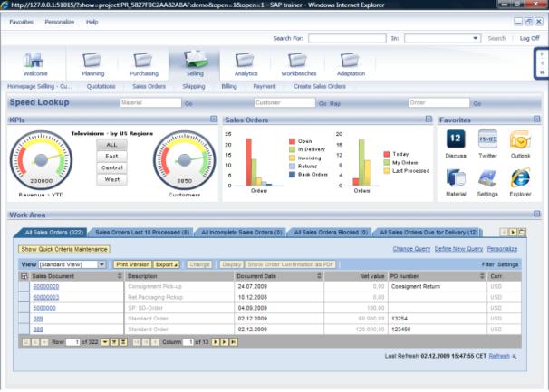Collapse the Sales Orders panel
This screenshot has height=392, width=549.
click(x=429, y=119)
